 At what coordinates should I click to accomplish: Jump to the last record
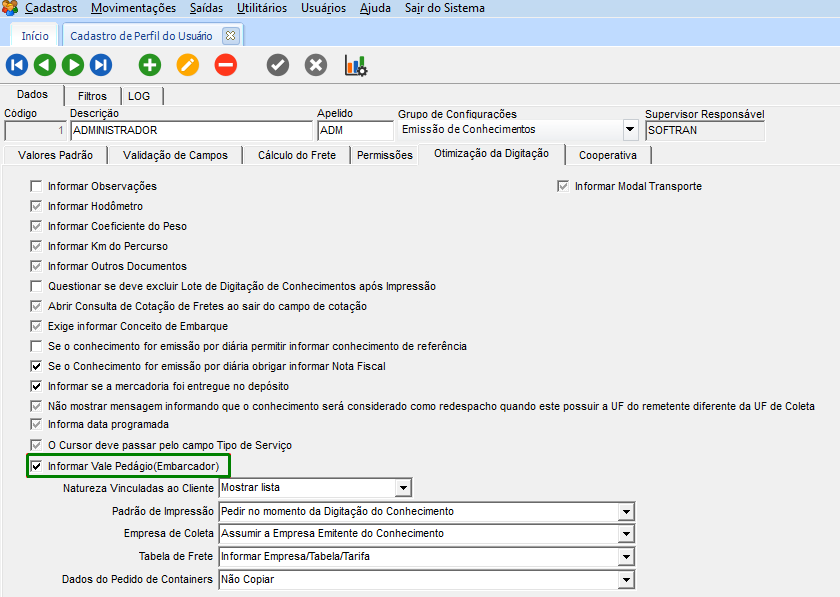pos(101,65)
